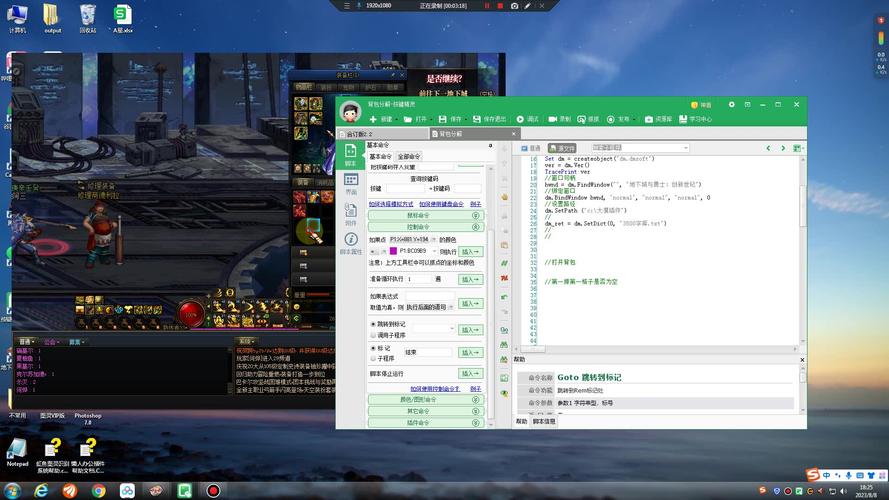The width and height of the screenshot is (889, 500).
Task: Click the 如果表达式 input field
Action: coord(430,296)
